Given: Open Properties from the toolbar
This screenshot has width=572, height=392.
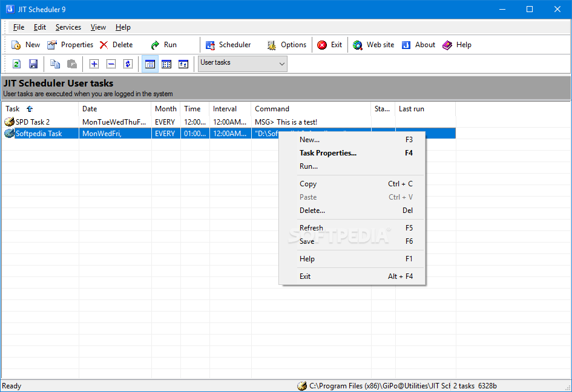Looking at the screenshot, I should 70,45.
